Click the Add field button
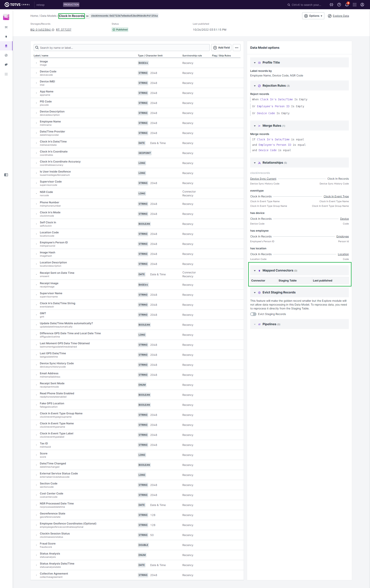Viewport: 370px width, 588px height. click(x=221, y=48)
